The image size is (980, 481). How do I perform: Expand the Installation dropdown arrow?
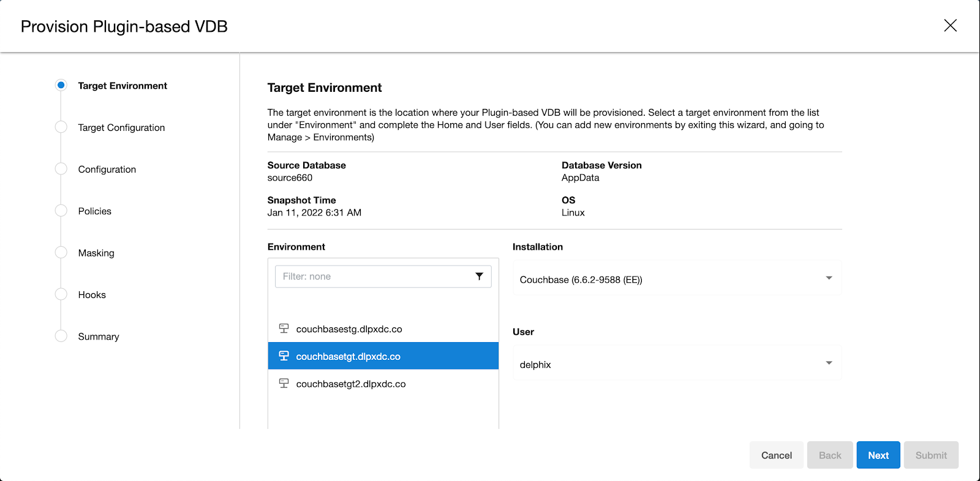(x=829, y=278)
